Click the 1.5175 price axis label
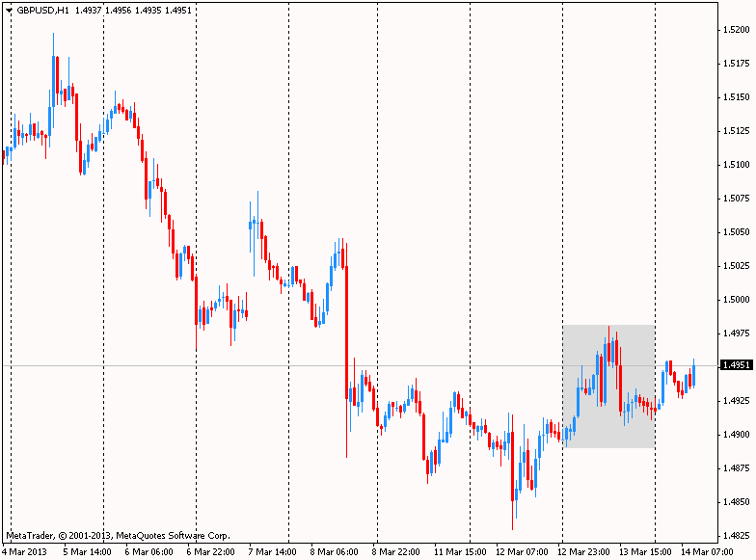This screenshot has height=560, width=756. click(737, 64)
